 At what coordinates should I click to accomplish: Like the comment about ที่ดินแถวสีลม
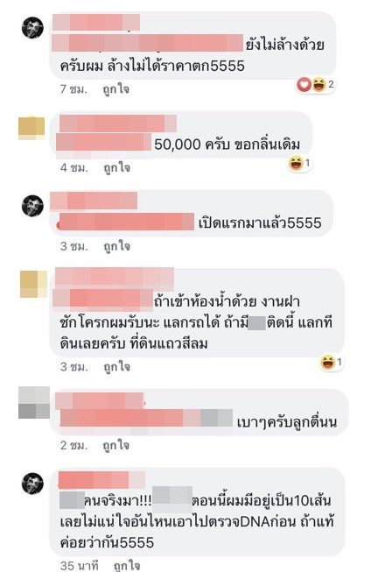coord(116,367)
